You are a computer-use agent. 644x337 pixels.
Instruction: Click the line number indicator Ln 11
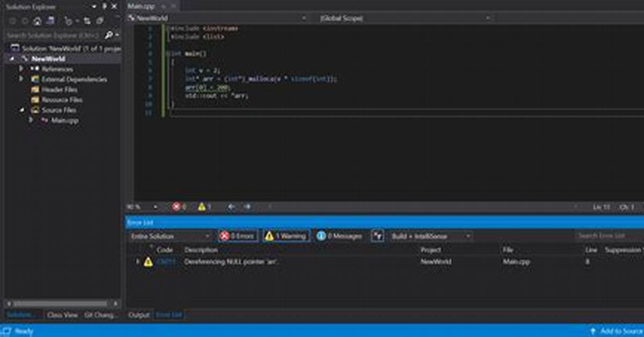601,207
